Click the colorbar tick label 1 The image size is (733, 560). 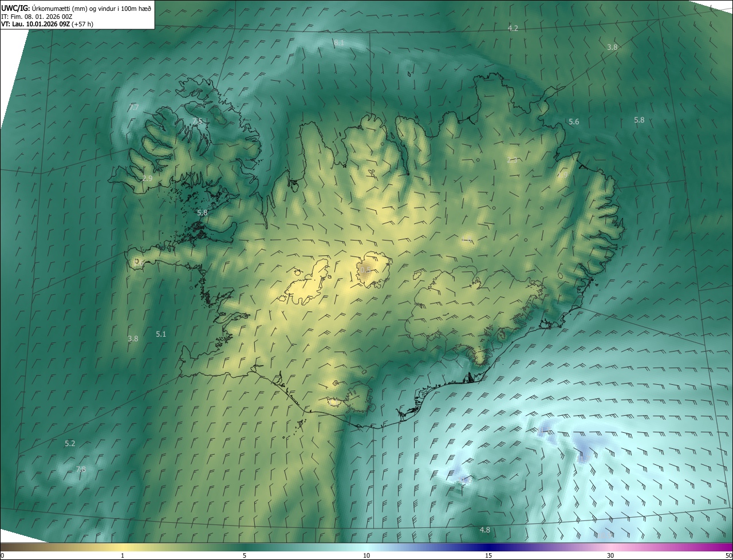pos(123,555)
